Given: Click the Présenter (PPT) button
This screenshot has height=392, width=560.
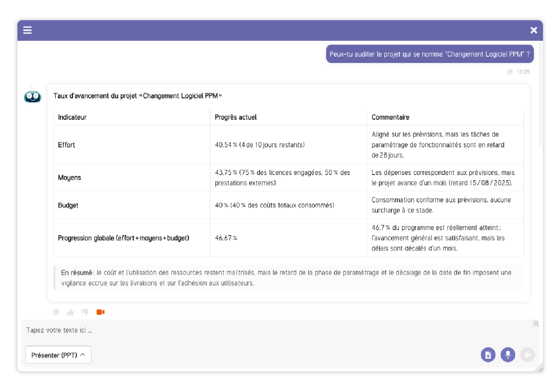Looking at the screenshot, I should (x=58, y=355).
